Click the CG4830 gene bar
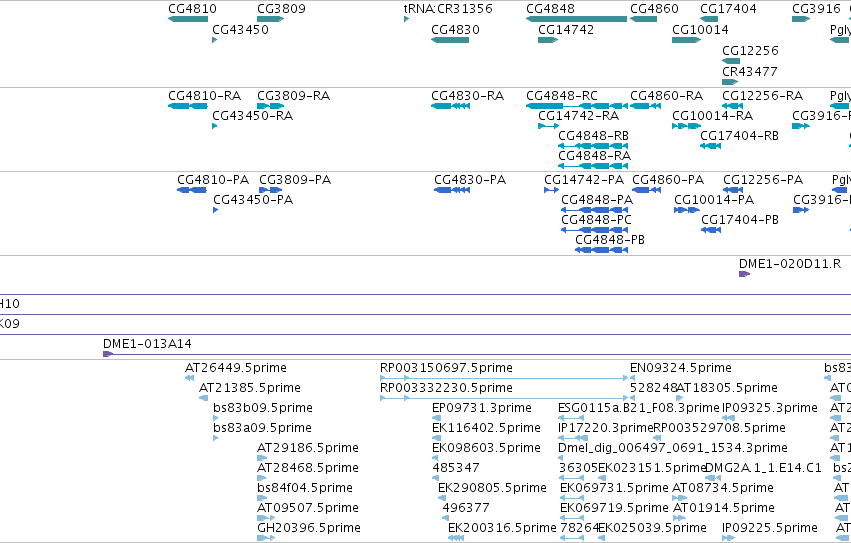The height and width of the screenshot is (543, 851). [x=450, y=40]
